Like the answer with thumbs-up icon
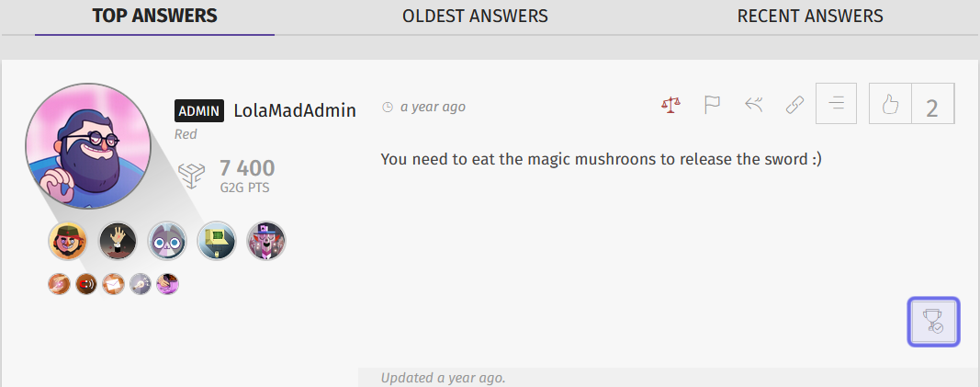980x387 pixels. 891,104
